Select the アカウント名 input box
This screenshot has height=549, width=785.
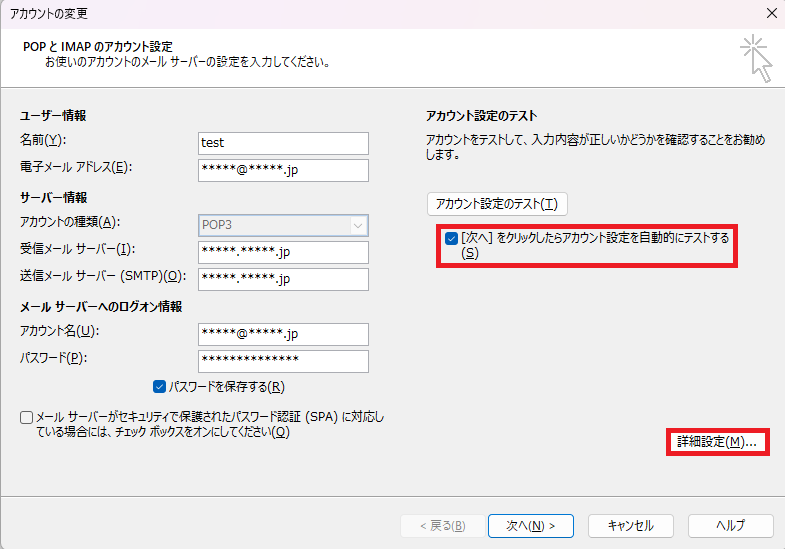click(284, 334)
